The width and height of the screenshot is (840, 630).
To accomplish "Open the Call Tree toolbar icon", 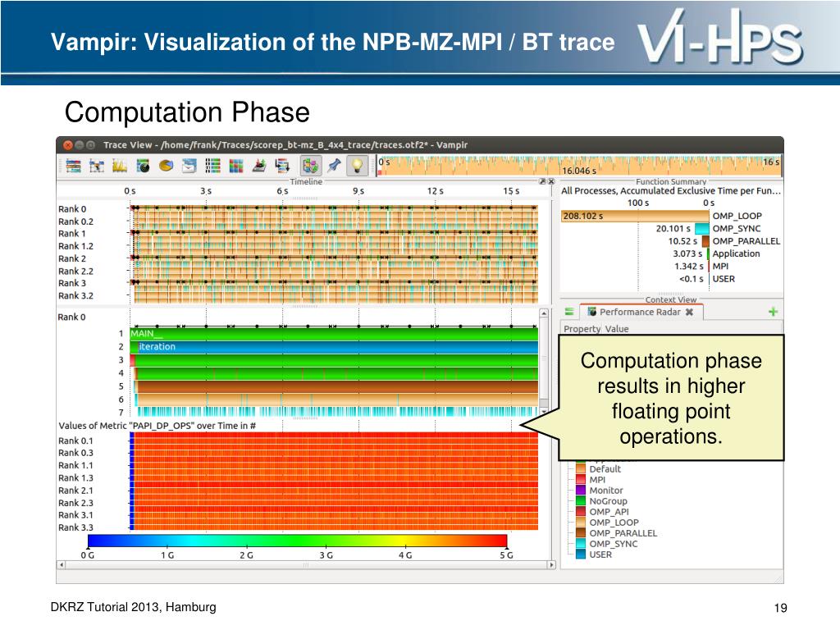I will coord(282,166).
